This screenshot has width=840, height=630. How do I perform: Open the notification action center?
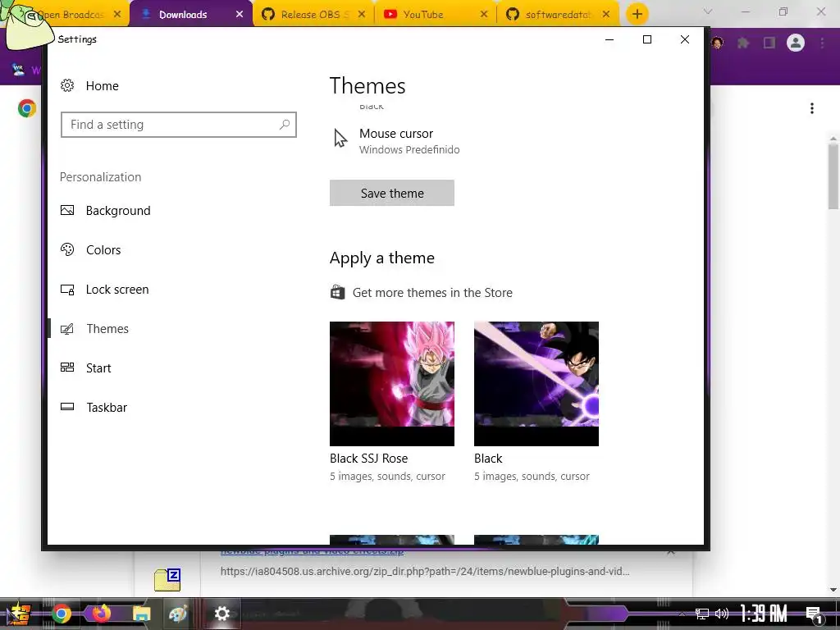click(x=814, y=614)
